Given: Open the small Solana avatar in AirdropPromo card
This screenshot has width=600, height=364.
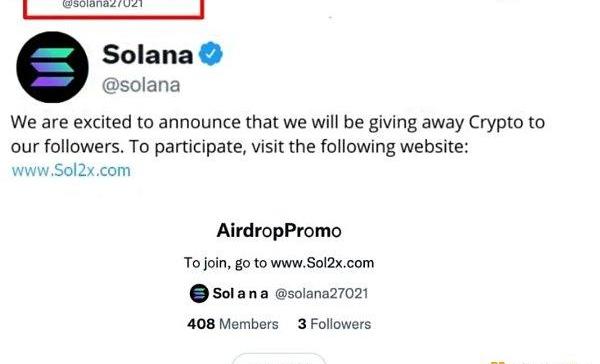Looking at the screenshot, I should (199, 294).
